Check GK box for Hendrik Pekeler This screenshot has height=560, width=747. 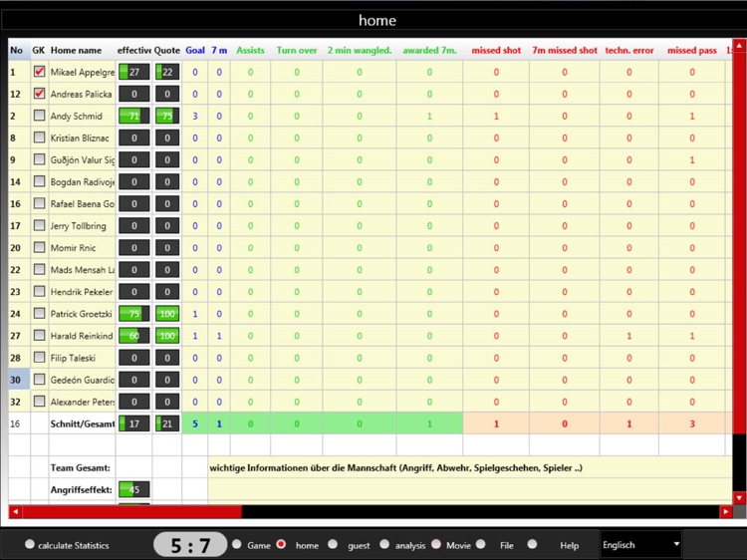tap(40, 292)
